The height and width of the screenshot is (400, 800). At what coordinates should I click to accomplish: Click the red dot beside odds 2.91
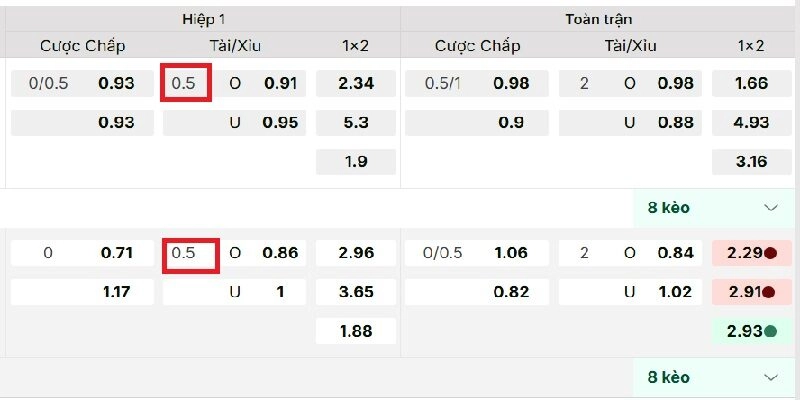click(770, 293)
